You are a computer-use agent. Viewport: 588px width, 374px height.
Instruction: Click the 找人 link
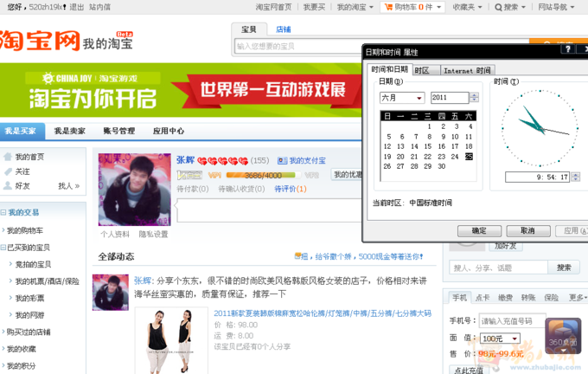pyautogui.click(x=69, y=186)
